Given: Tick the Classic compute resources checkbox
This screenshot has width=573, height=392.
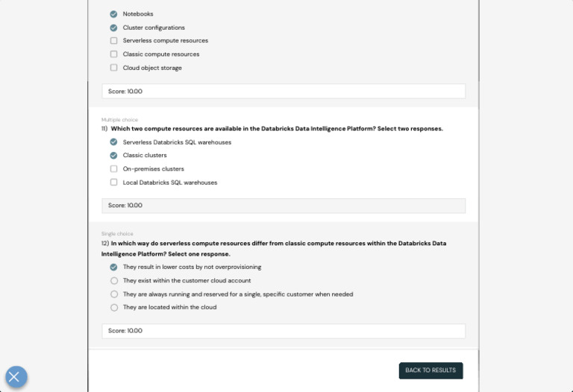Looking at the screenshot, I should point(113,54).
